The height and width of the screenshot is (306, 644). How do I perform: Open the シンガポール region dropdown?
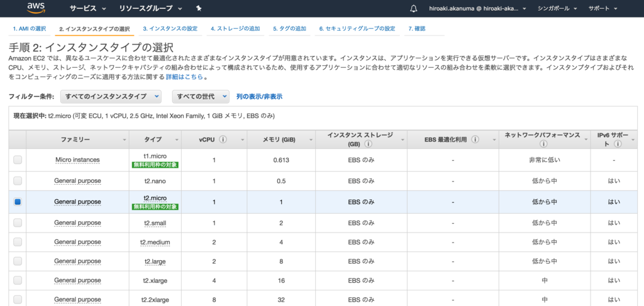(x=557, y=9)
